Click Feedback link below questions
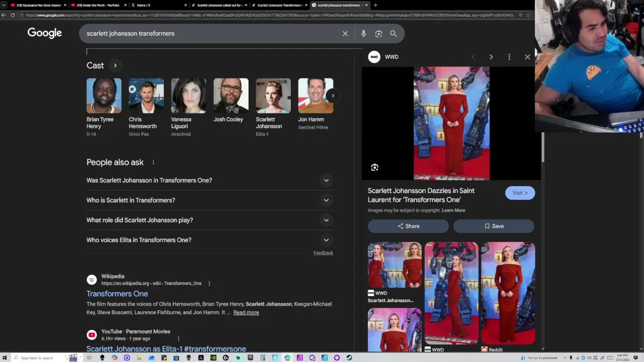The width and height of the screenshot is (644, 362). pyautogui.click(x=323, y=253)
